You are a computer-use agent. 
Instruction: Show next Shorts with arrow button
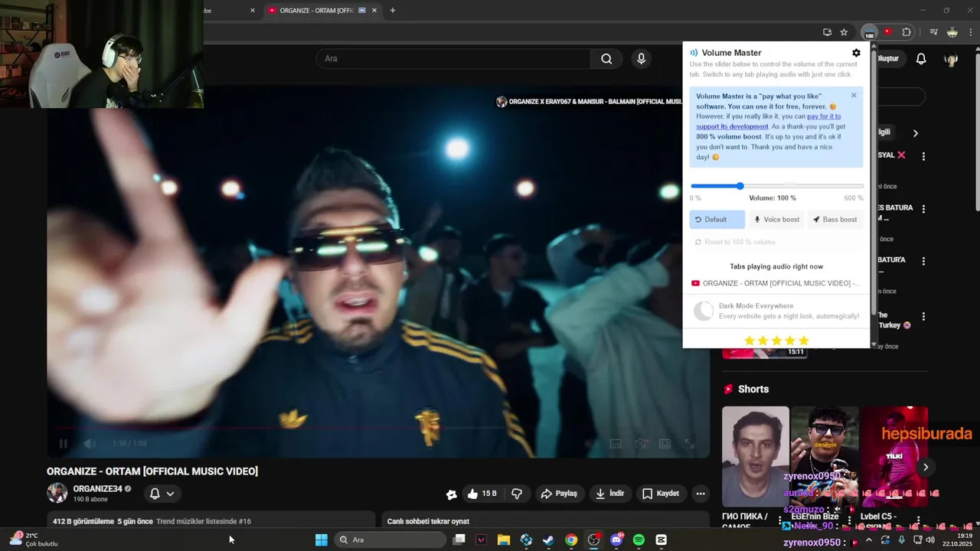(926, 467)
